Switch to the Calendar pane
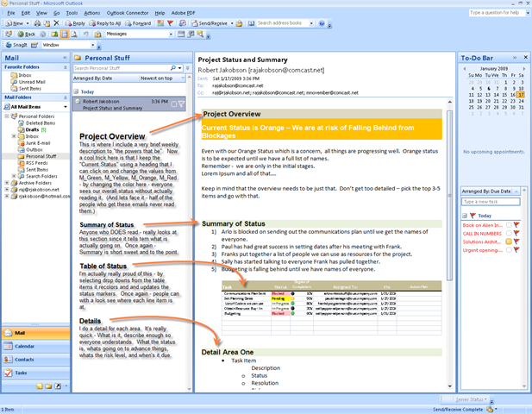The width and height of the screenshot is (532, 414). [35, 346]
